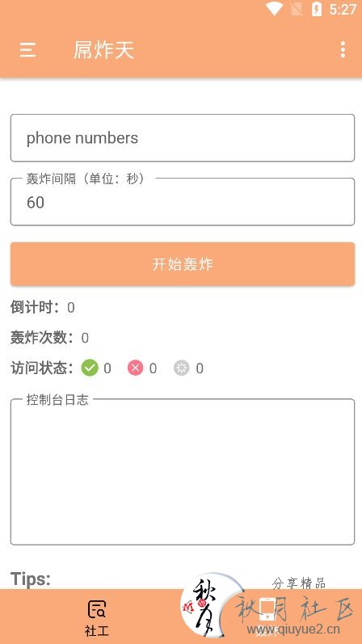Viewport: 362px width, 644px height.
Task: Tap the 倒计时 countdown value
Action: tap(70, 307)
